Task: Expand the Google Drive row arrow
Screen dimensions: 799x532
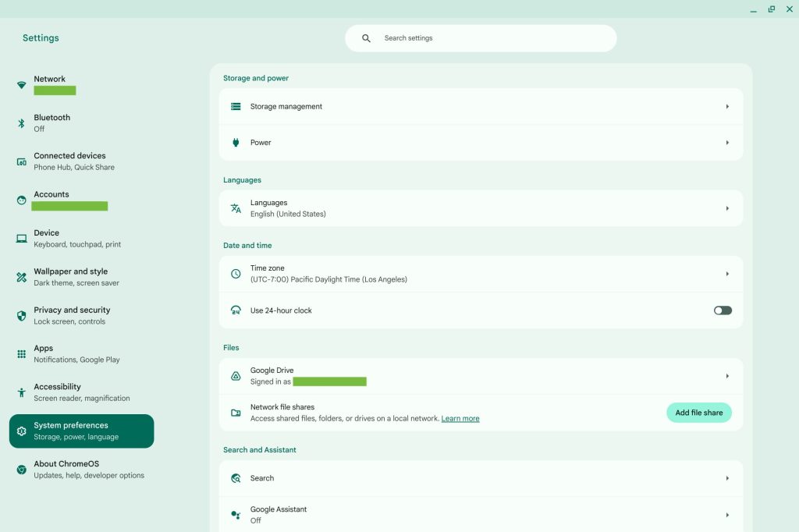Action: click(727, 376)
